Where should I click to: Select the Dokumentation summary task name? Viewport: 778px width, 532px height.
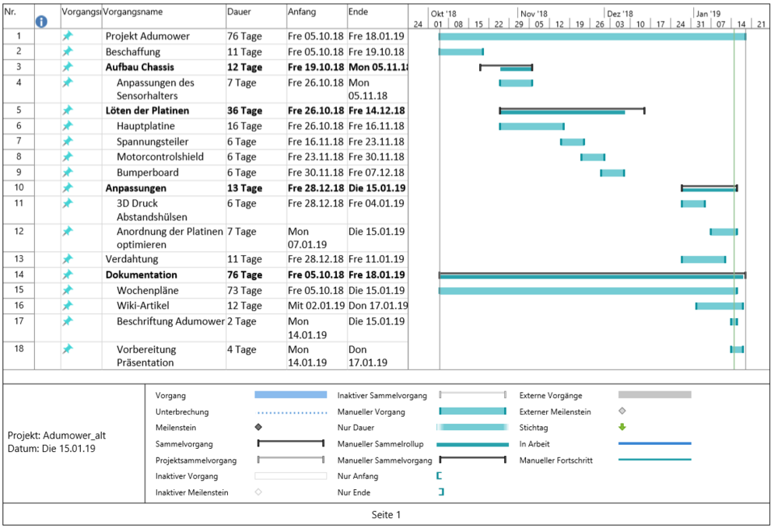141,275
